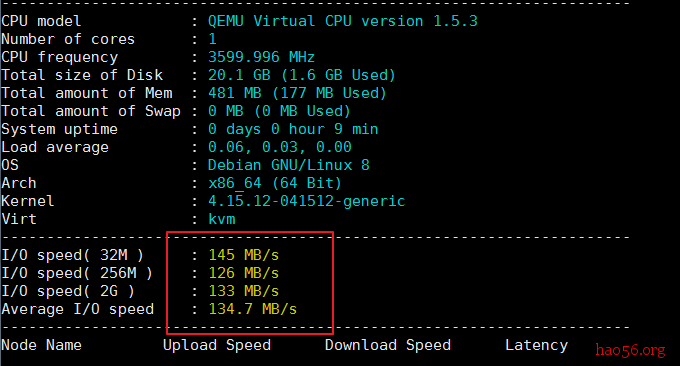This screenshot has width=680, height=366.
Task: Click the kernel version 4.15.12-041512-generic
Action: tap(306, 201)
